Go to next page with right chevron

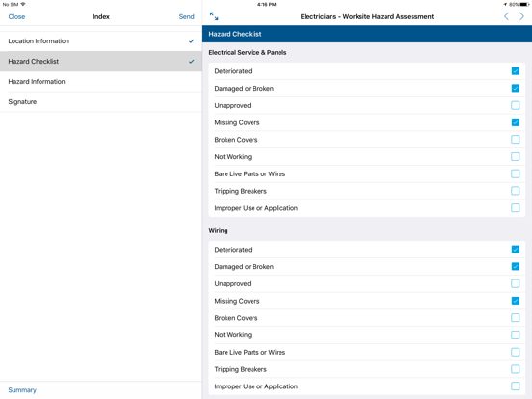(521, 16)
